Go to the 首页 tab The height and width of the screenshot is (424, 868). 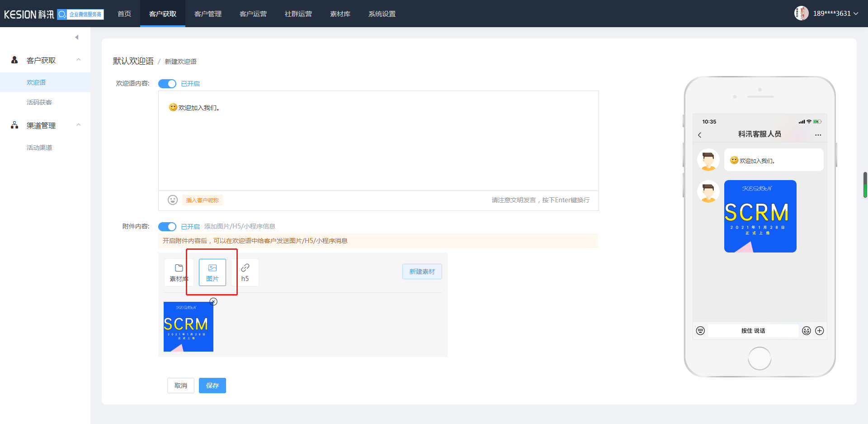pyautogui.click(x=124, y=14)
